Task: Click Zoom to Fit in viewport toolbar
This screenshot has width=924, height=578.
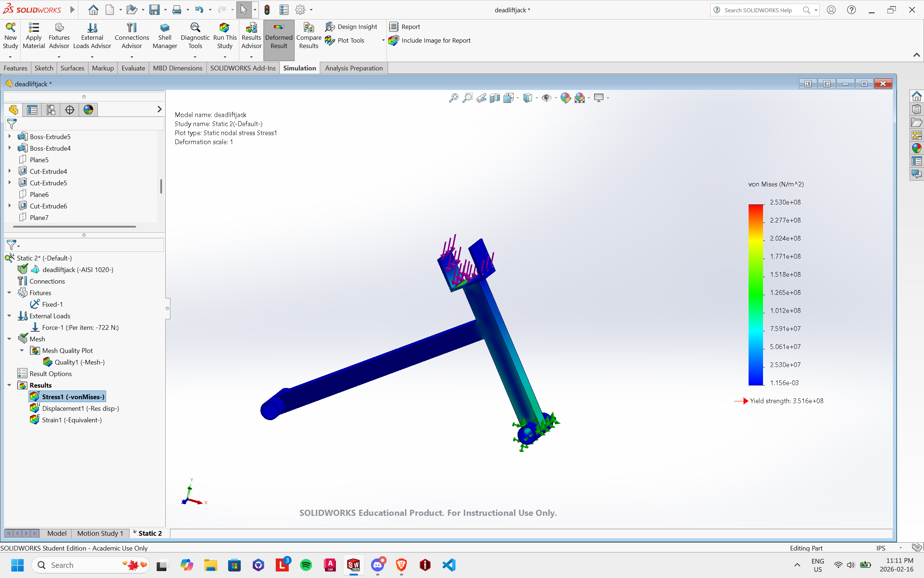Action: point(454,98)
